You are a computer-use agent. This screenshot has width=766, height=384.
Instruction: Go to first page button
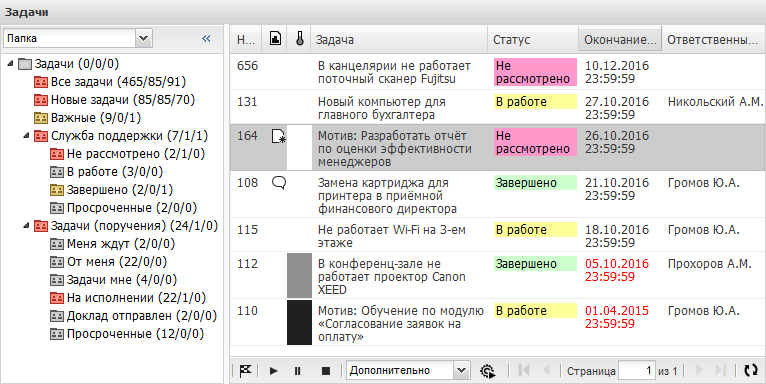[x=524, y=370]
